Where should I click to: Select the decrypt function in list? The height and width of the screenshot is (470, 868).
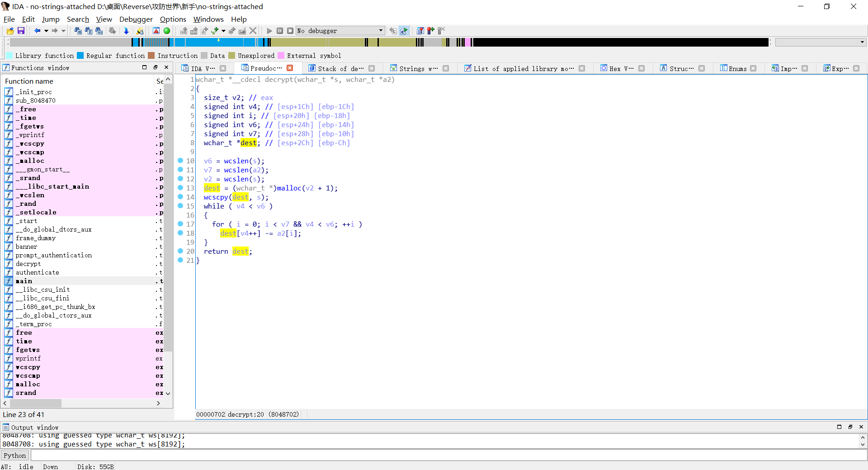click(28, 264)
